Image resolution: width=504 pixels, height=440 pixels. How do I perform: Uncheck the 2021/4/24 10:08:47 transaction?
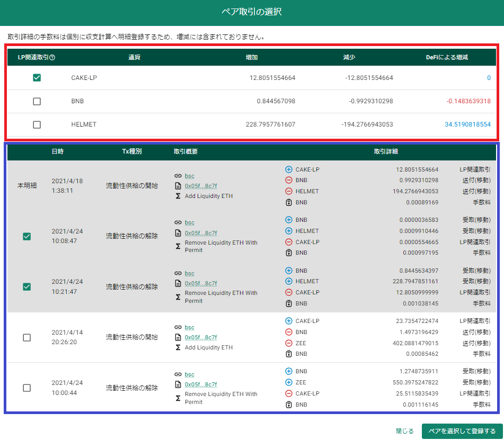pyautogui.click(x=27, y=236)
